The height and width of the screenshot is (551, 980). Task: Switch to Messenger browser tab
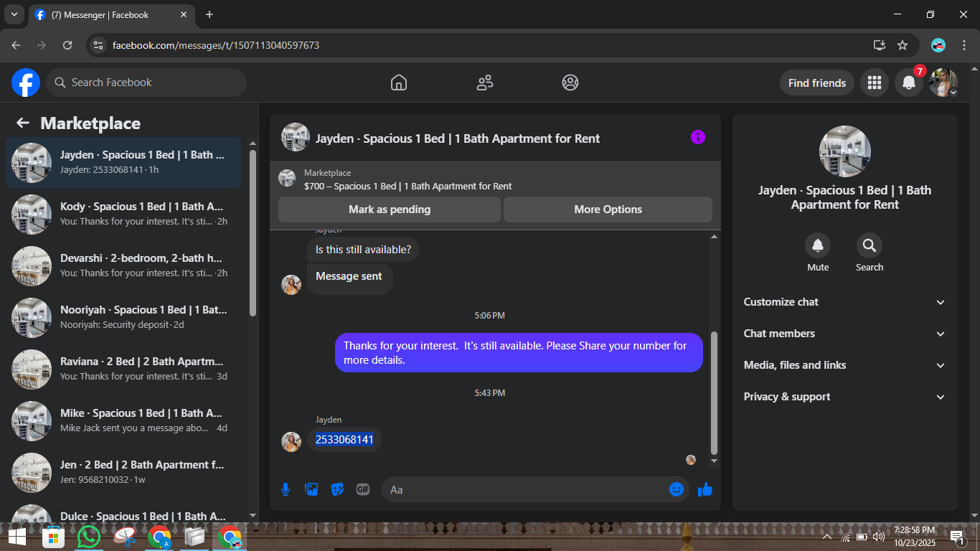(111, 14)
